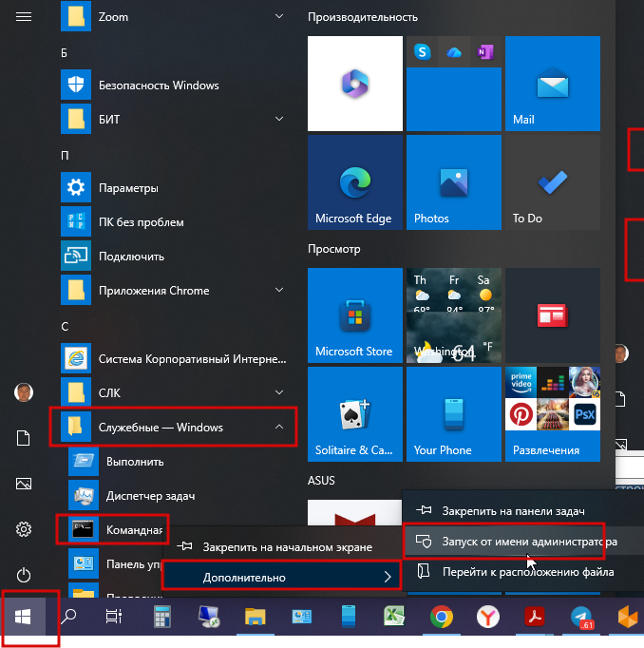Jump to letter П in app list
The height and width of the screenshot is (648, 644).
pos(65,156)
